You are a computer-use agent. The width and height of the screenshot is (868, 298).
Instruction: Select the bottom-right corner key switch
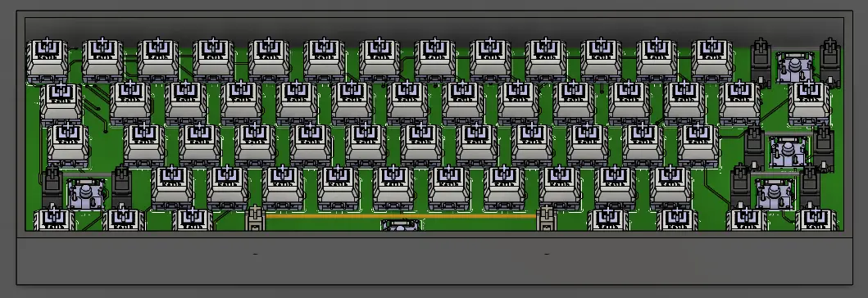pos(816,219)
